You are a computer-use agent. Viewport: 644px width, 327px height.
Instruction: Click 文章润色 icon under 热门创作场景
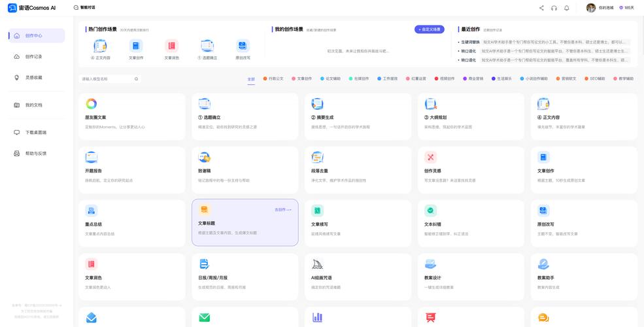(x=172, y=46)
